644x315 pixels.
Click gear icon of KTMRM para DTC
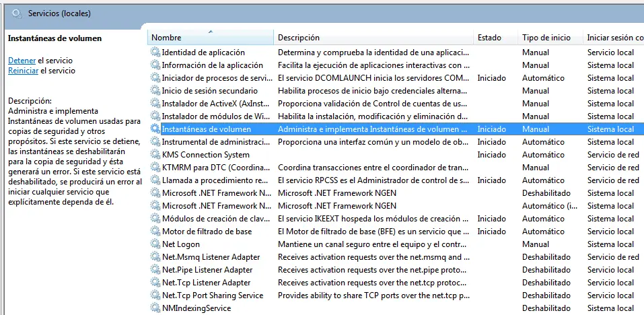(155, 167)
